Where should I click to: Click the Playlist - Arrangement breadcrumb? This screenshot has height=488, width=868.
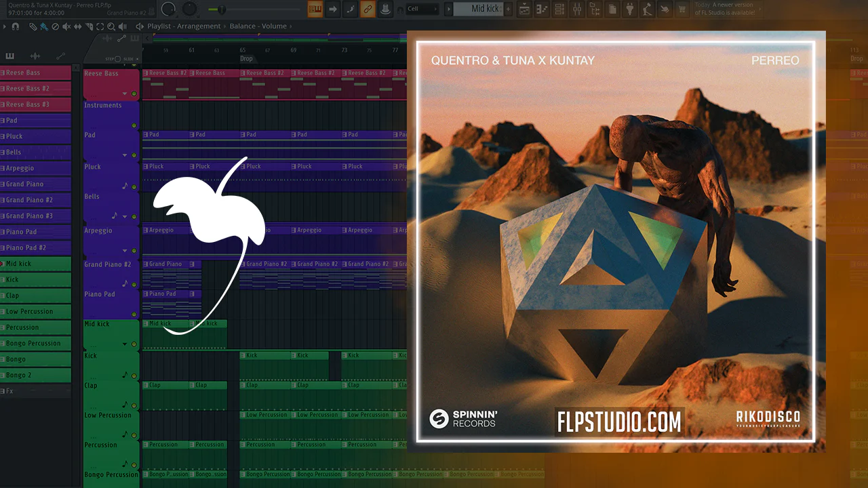click(184, 26)
